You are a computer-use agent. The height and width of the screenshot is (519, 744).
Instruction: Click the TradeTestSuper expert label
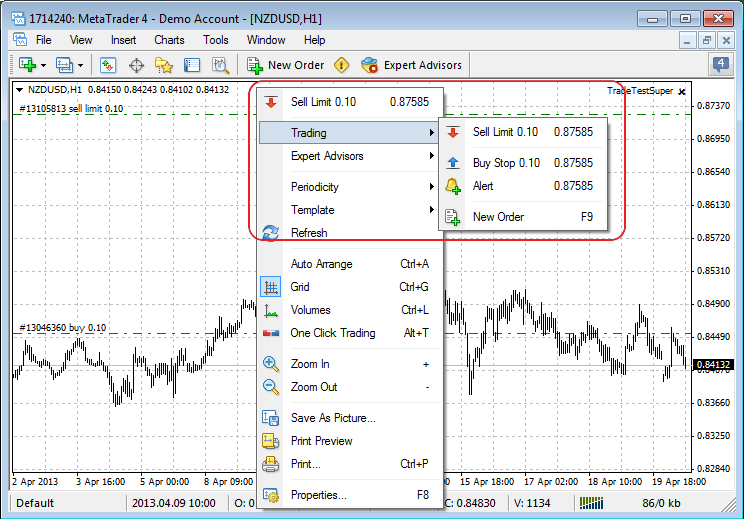click(x=640, y=91)
